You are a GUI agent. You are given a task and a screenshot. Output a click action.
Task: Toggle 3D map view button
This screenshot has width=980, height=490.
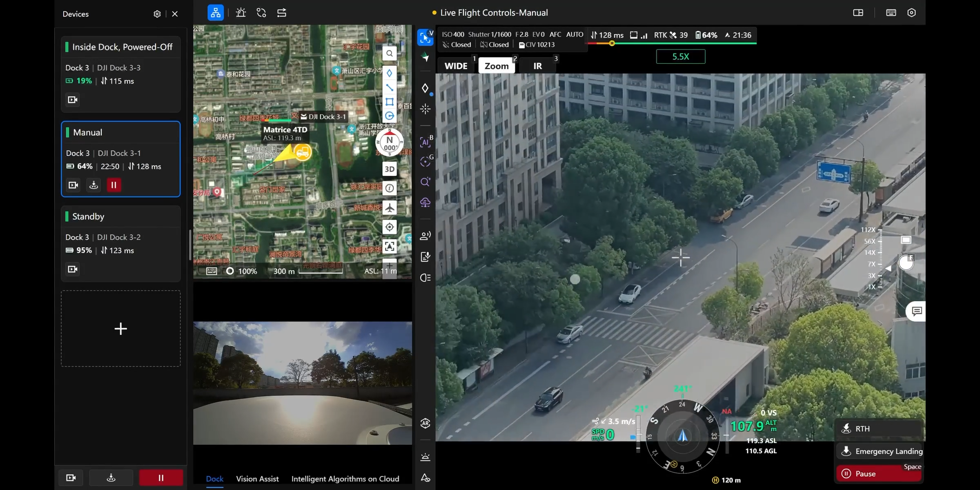click(390, 169)
